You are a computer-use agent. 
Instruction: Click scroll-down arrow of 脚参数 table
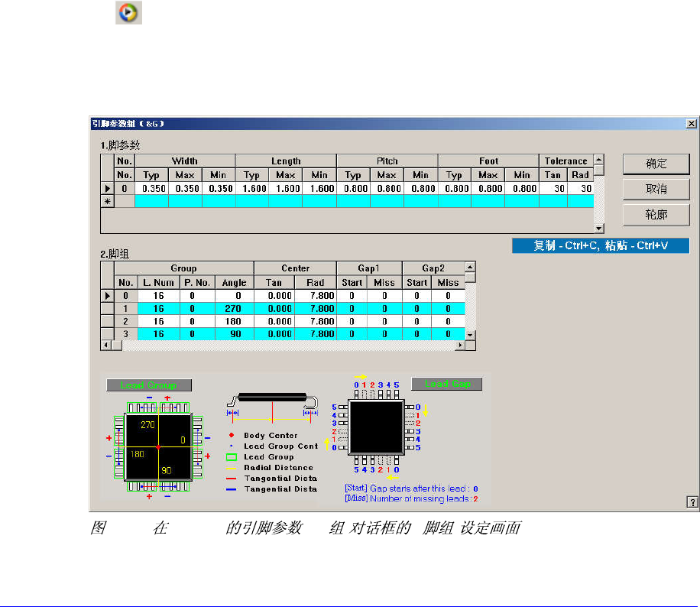(x=599, y=229)
